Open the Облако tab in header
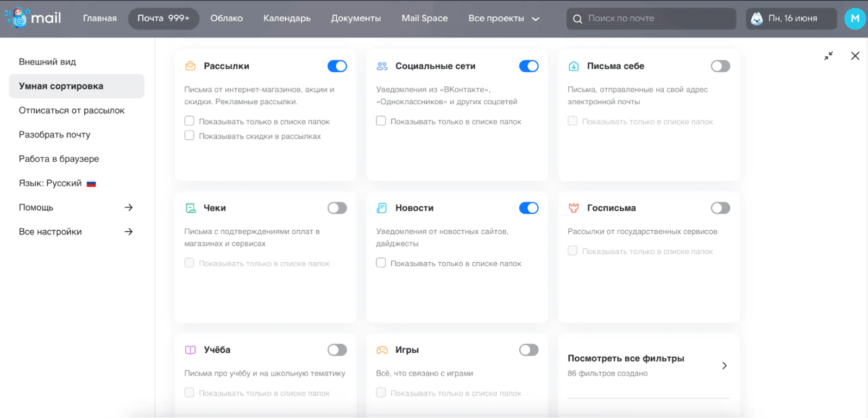 (227, 18)
